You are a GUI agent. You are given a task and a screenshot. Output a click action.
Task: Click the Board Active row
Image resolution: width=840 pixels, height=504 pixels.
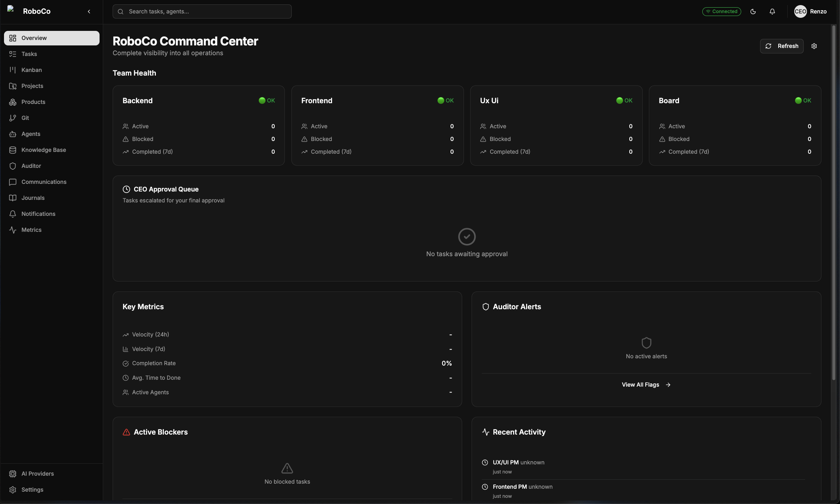tap(735, 126)
